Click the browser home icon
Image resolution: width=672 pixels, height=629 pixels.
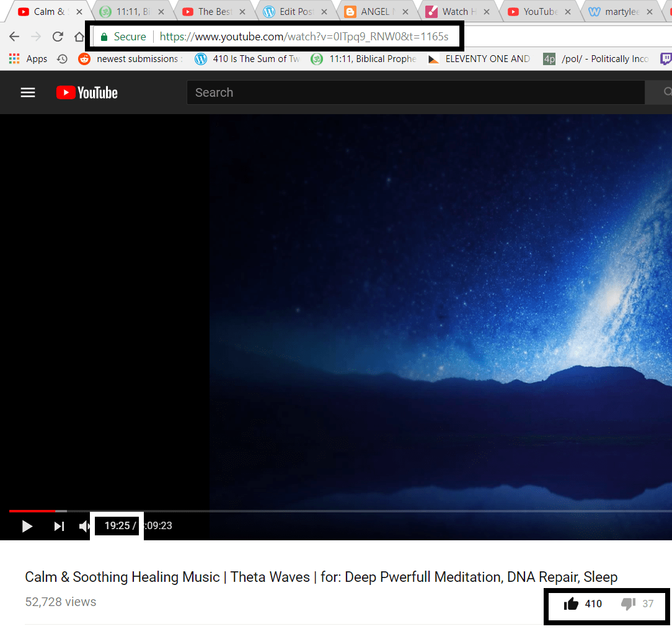(79, 37)
